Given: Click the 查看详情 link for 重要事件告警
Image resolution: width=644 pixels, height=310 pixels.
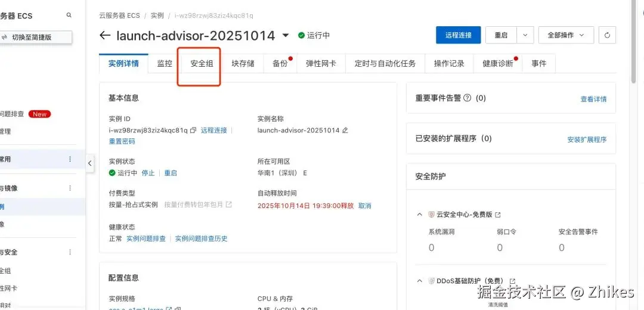Looking at the screenshot, I should pos(593,99).
